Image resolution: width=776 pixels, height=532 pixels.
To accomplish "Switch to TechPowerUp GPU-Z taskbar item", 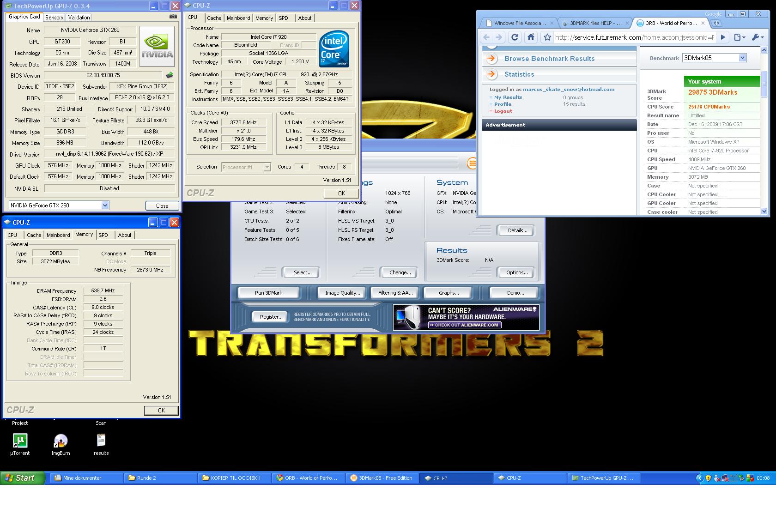I will [604, 478].
